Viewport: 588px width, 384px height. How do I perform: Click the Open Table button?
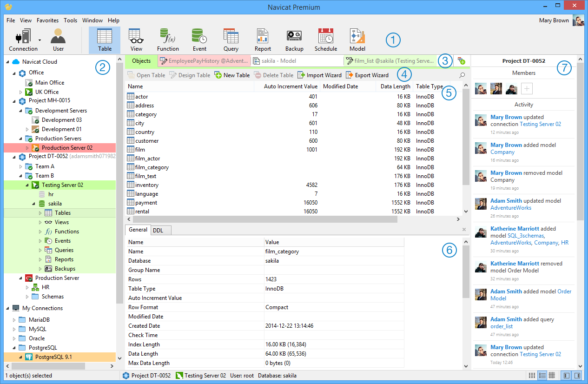pos(146,75)
